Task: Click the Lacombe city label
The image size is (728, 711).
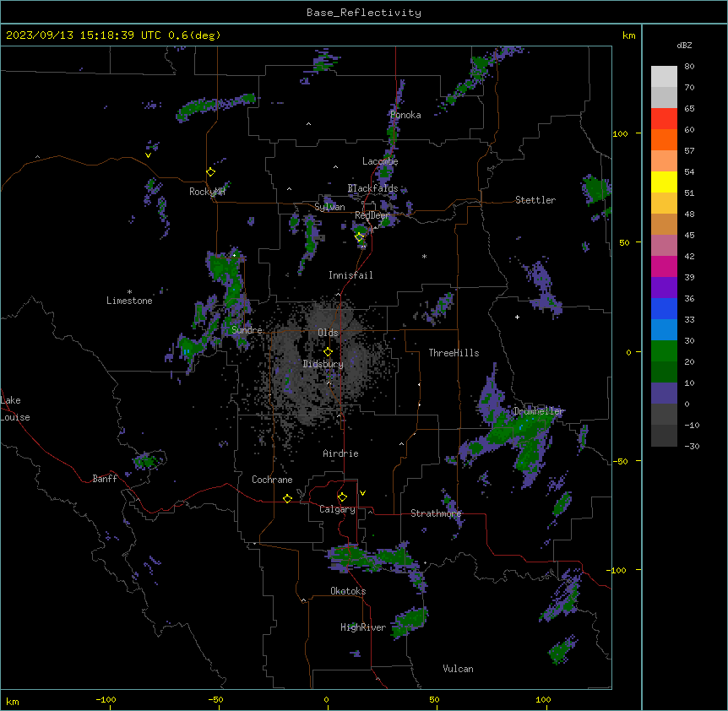Action: pyautogui.click(x=380, y=161)
